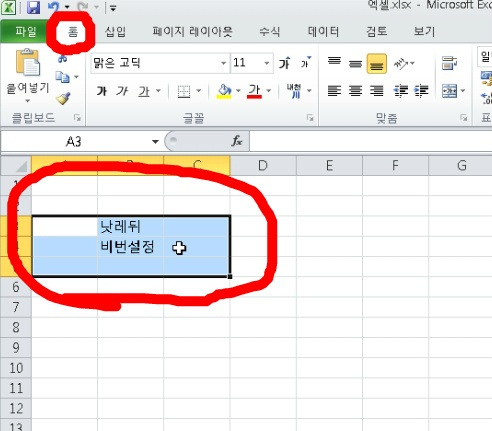Switch to the 수식 tab
This screenshot has width=492, height=431.
click(x=269, y=32)
